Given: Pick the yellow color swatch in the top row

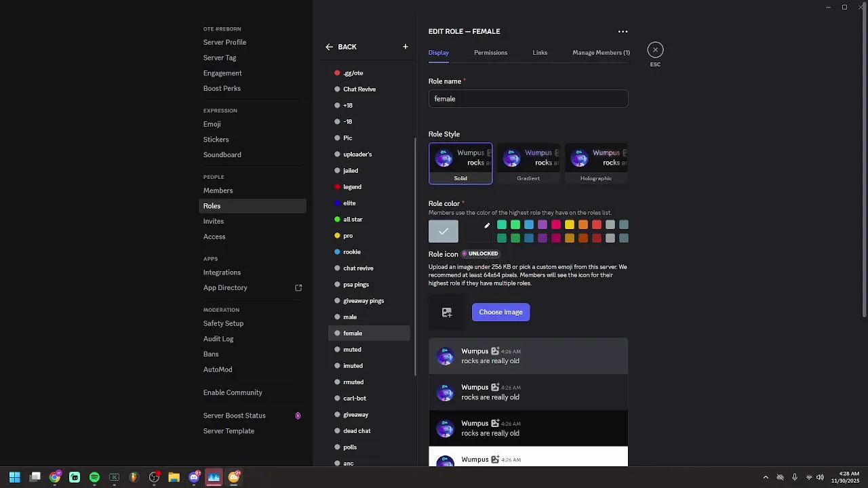Looking at the screenshot, I should click(x=570, y=225).
